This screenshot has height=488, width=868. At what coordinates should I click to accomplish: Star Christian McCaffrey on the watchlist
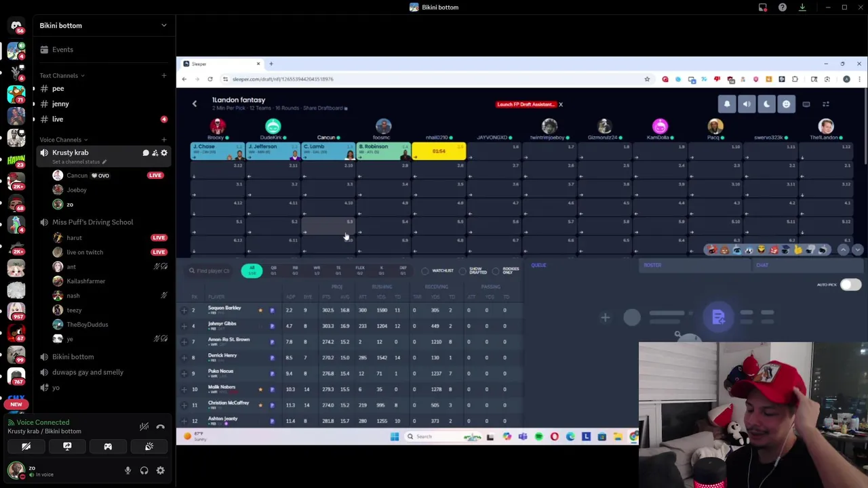tap(260, 405)
